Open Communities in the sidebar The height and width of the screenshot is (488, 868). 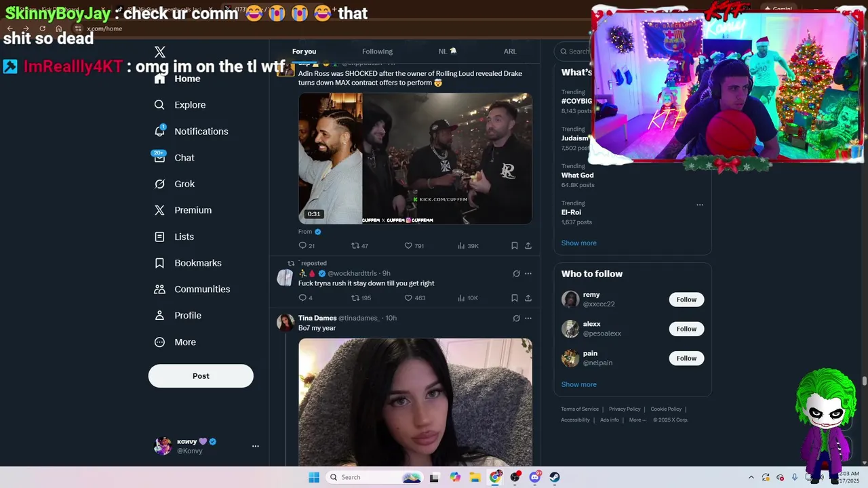point(192,289)
